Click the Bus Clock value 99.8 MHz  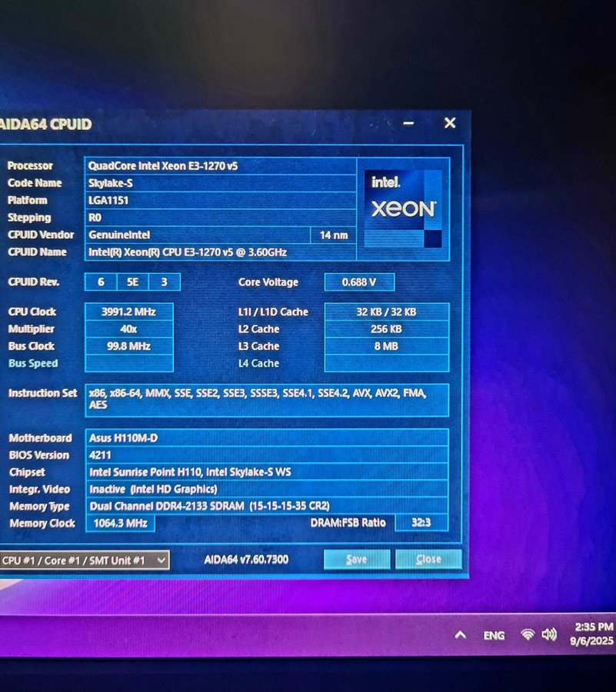coord(129,346)
